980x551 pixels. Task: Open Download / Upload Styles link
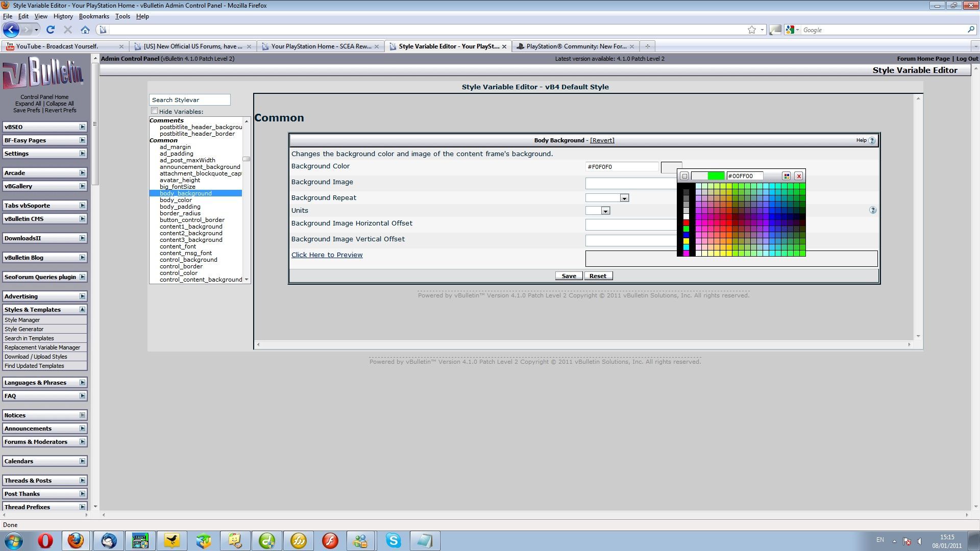coord(36,357)
